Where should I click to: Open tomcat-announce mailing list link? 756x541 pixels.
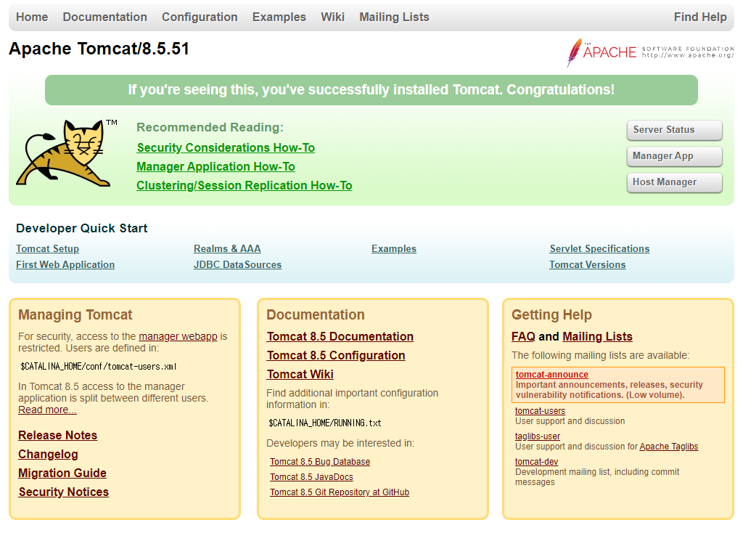(x=551, y=375)
